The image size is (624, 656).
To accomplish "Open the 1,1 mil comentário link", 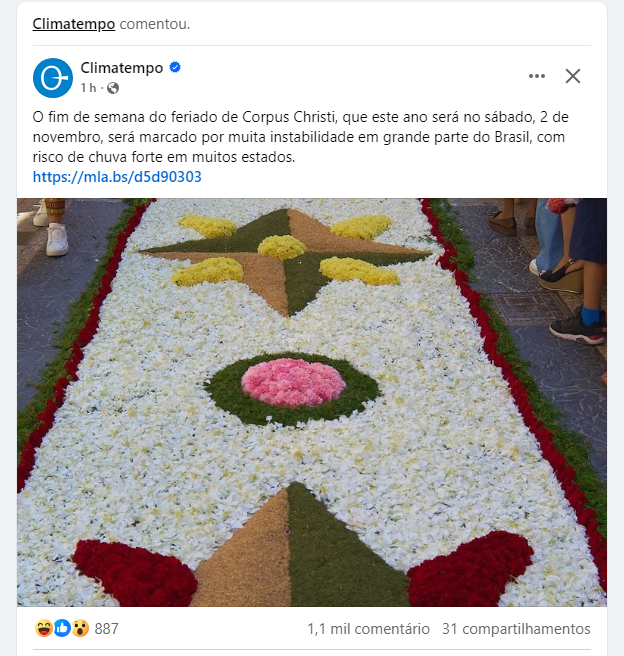I will coord(368,629).
